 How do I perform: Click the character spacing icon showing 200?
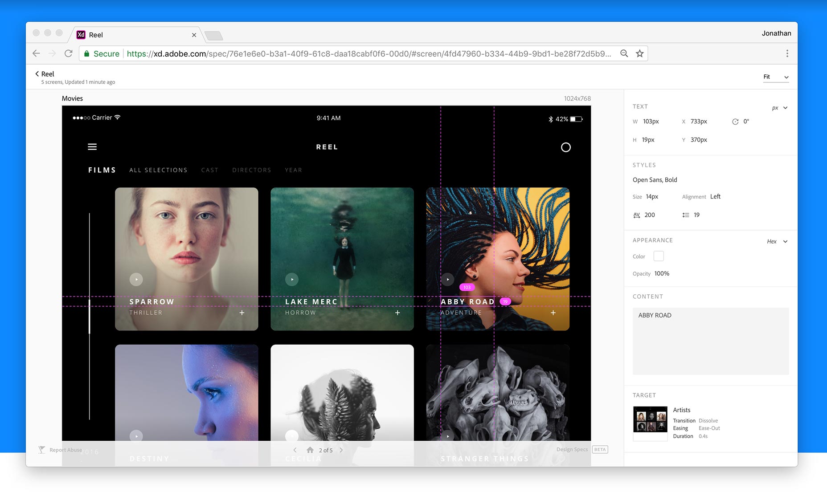click(637, 215)
